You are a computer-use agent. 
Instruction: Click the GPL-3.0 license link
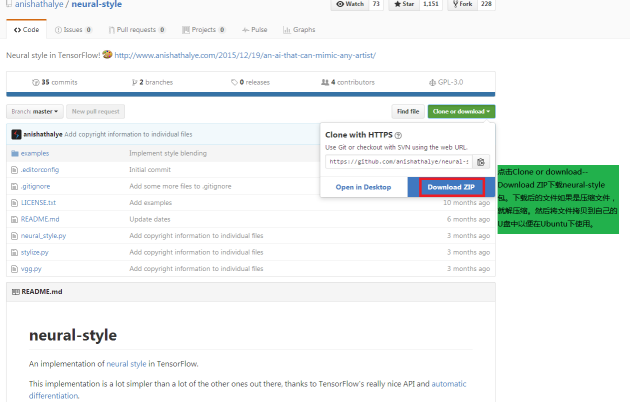tap(446, 82)
